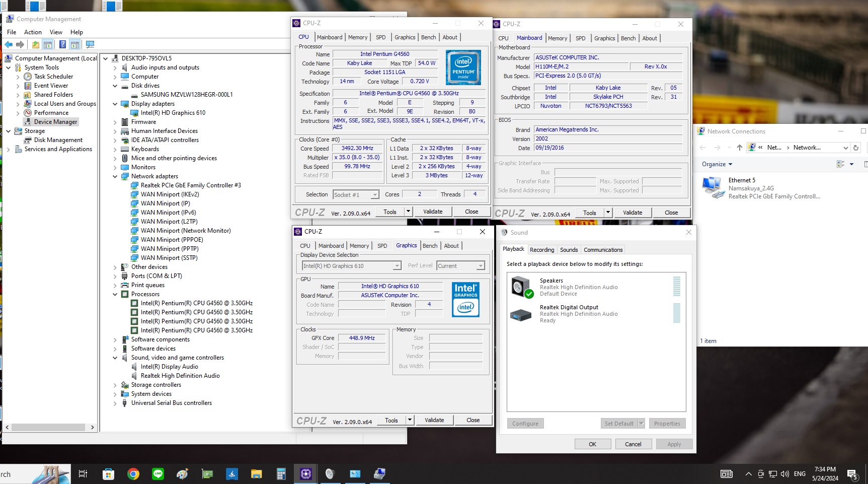Open File Explorer from the taskbar
The image size is (868, 484).
coord(257,474)
